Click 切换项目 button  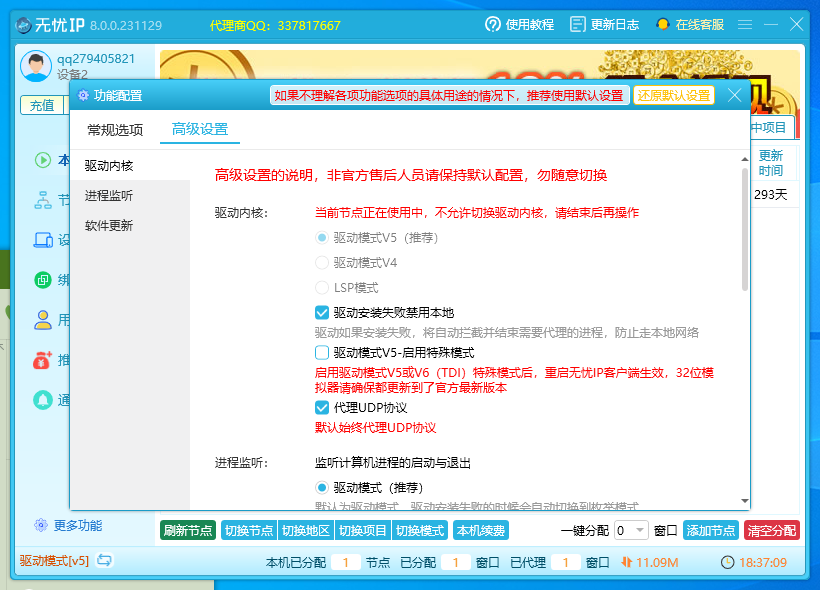363,530
